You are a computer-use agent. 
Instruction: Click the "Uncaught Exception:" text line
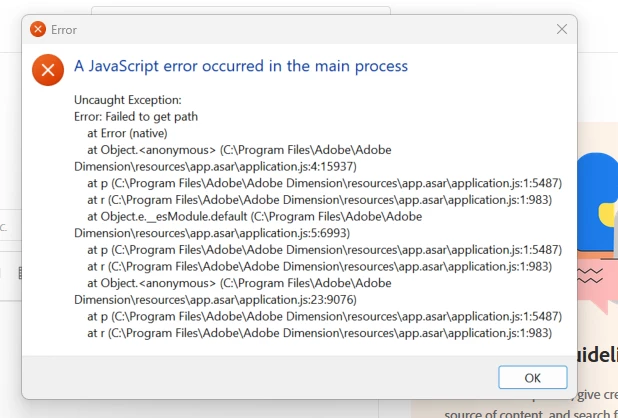(x=128, y=100)
